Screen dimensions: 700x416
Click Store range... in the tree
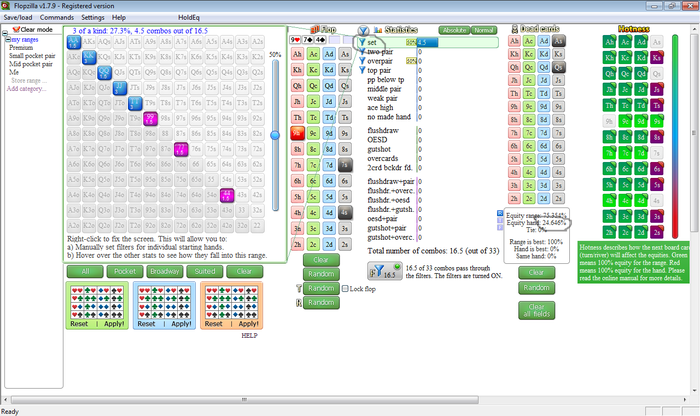pyautogui.click(x=29, y=80)
